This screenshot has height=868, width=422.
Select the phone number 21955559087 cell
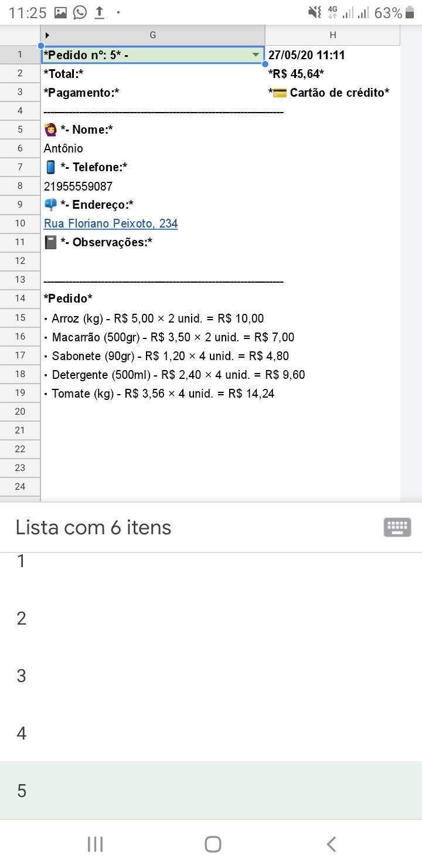coord(152,186)
